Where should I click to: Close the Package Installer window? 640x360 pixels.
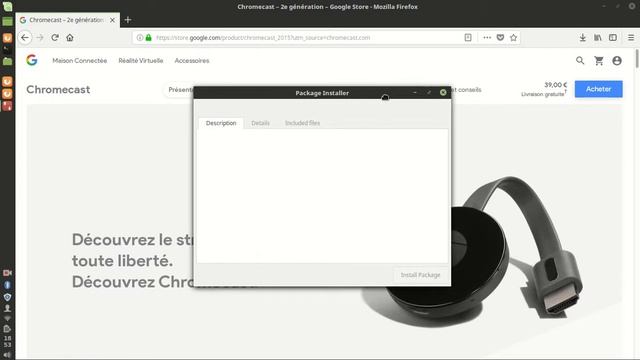pyautogui.click(x=443, y=93)
